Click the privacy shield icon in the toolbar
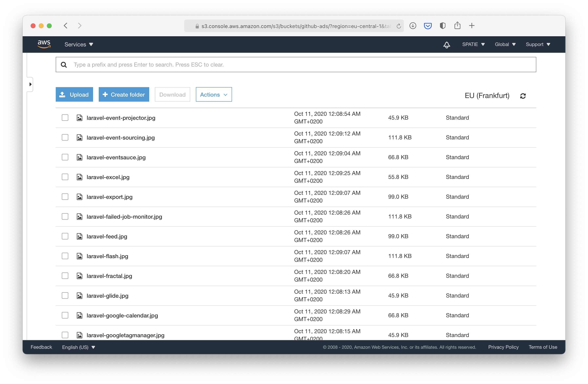The image size is (588, 384). click(442, 26)
